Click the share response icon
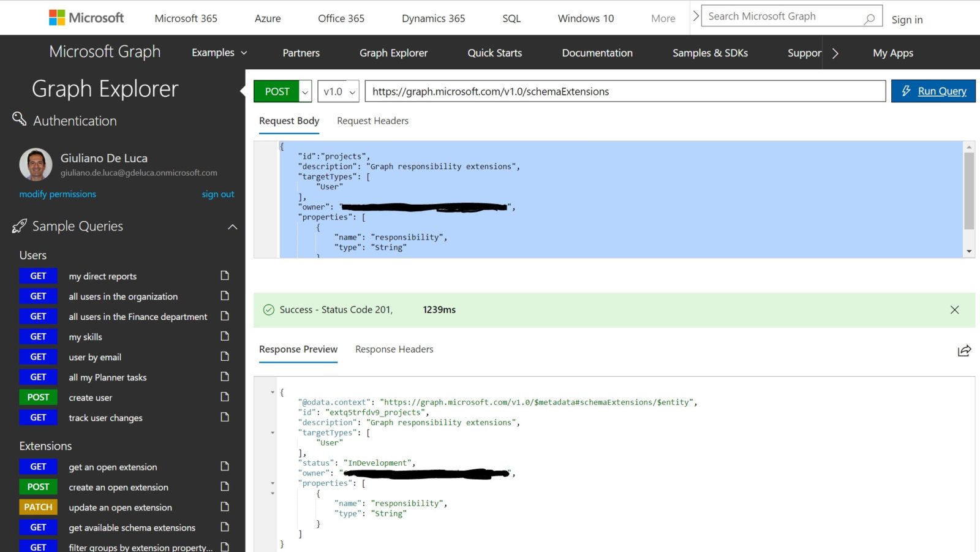The width and height of the screenshot is (980, 552). 964,350
